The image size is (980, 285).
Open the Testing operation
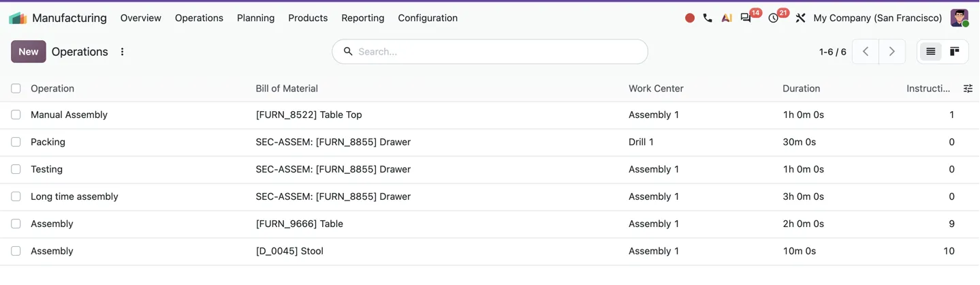[46, 170]
